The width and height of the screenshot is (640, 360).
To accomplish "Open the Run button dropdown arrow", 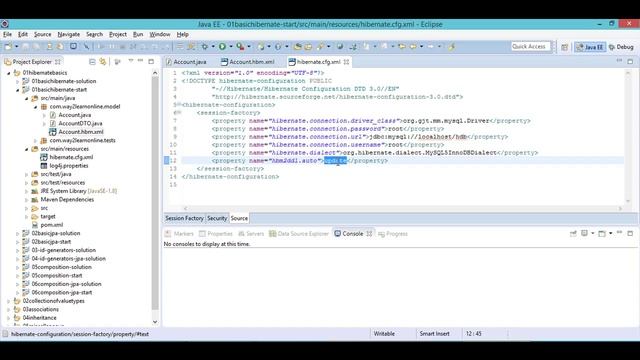I will [231, 47].
